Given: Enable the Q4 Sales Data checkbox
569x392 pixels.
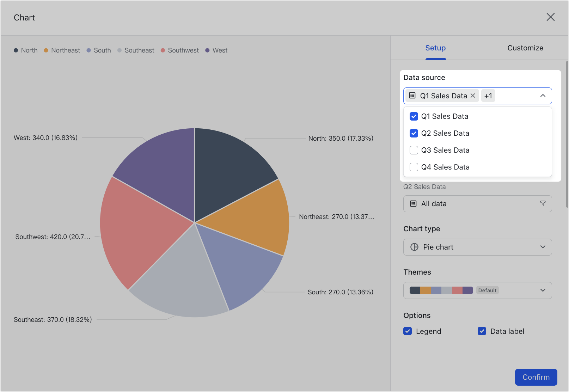Looking at the screenshot, I should [x=414, y=167].
